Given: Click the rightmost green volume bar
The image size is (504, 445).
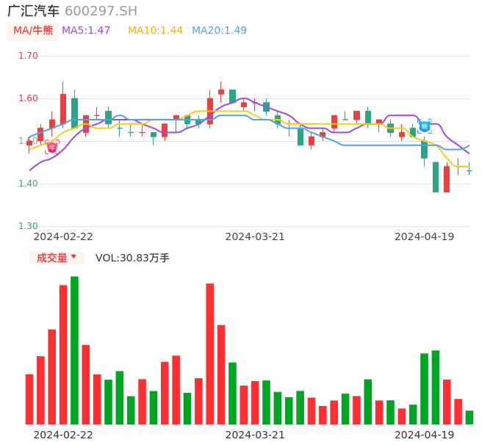Looking at the screenshot, I should (469, 417).
